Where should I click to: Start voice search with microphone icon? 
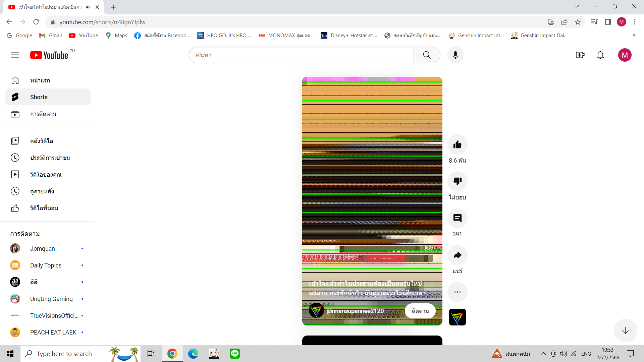click(x=455, y=55)
